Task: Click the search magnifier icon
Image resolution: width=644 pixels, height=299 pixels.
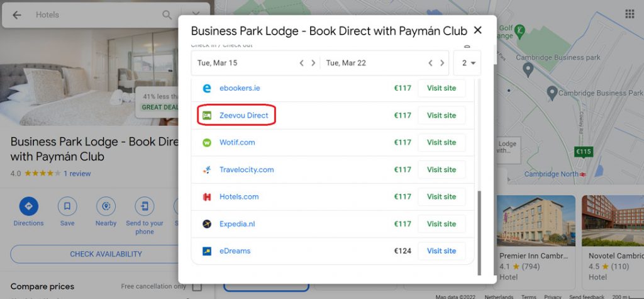Action: point(167,15)
